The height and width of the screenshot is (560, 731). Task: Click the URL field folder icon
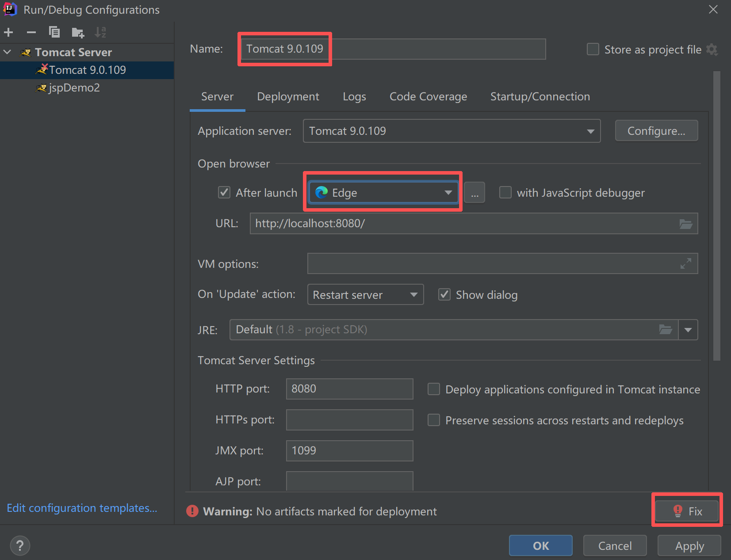pos(686,224)
